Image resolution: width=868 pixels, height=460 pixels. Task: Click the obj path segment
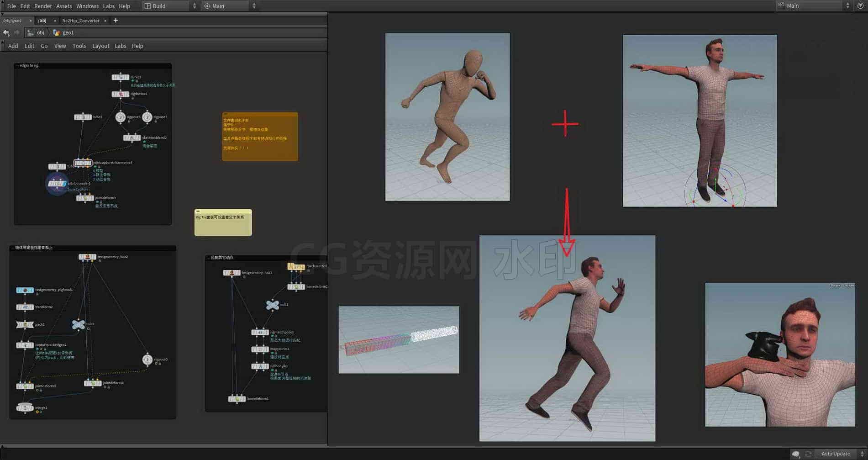coord(36,32)
